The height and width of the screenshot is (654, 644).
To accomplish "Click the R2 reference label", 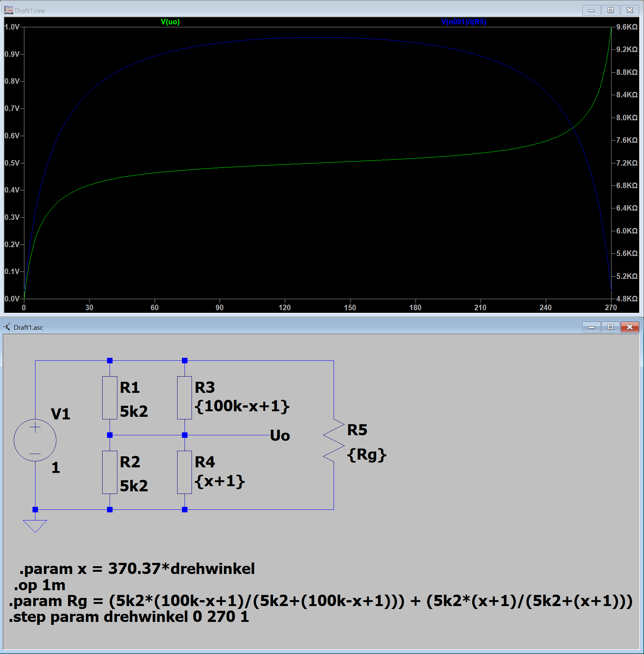I will point(130,462).
